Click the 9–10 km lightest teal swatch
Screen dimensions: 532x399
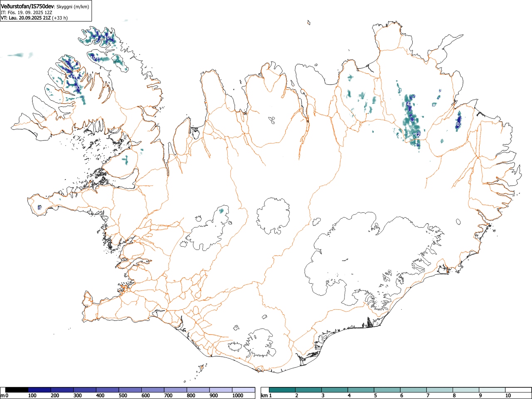pos(492,390)
